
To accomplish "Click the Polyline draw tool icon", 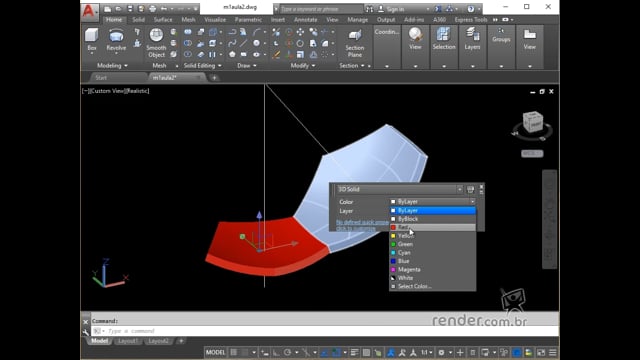I will tap(232, 32).
